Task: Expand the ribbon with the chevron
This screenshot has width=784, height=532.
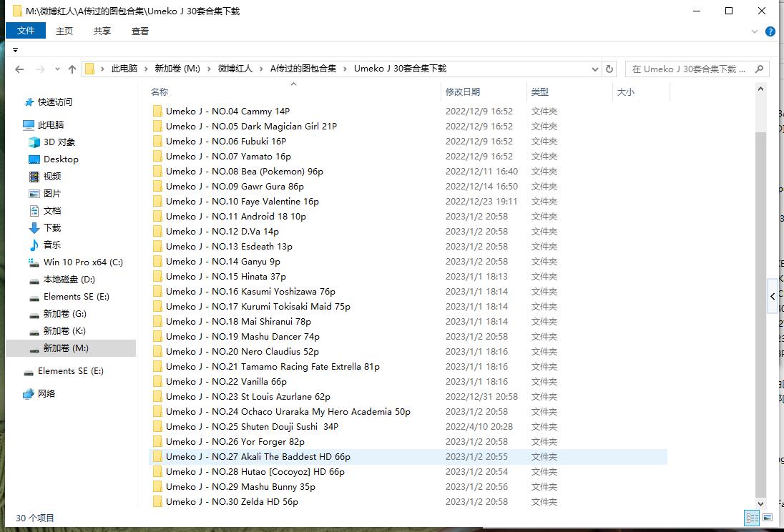Action: point(755,31)
